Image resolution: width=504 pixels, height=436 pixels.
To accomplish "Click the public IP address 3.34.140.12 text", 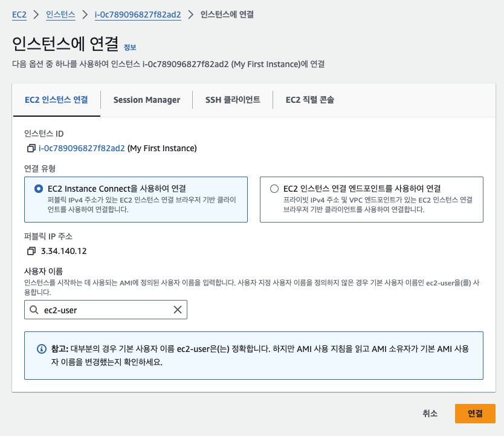I will [63, 251].
